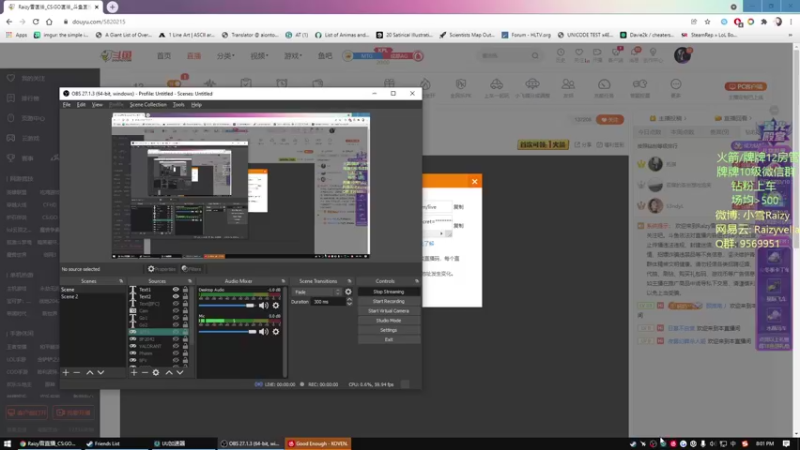
Task: Open source properties gear under Sources list
Action: pos(156,372)
